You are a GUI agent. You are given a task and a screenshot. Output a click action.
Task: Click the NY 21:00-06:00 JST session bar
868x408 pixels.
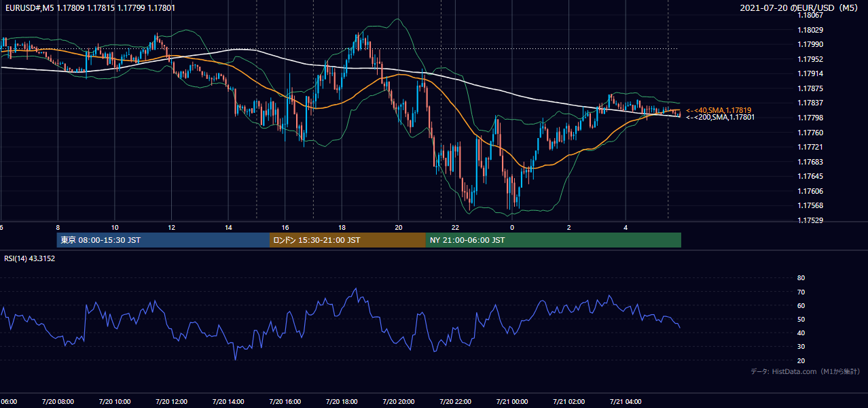coord(554,240)
